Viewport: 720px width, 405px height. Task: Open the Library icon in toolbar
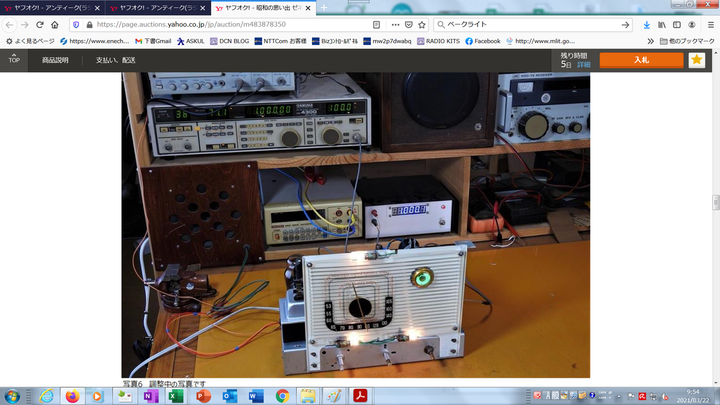[664, 24]
